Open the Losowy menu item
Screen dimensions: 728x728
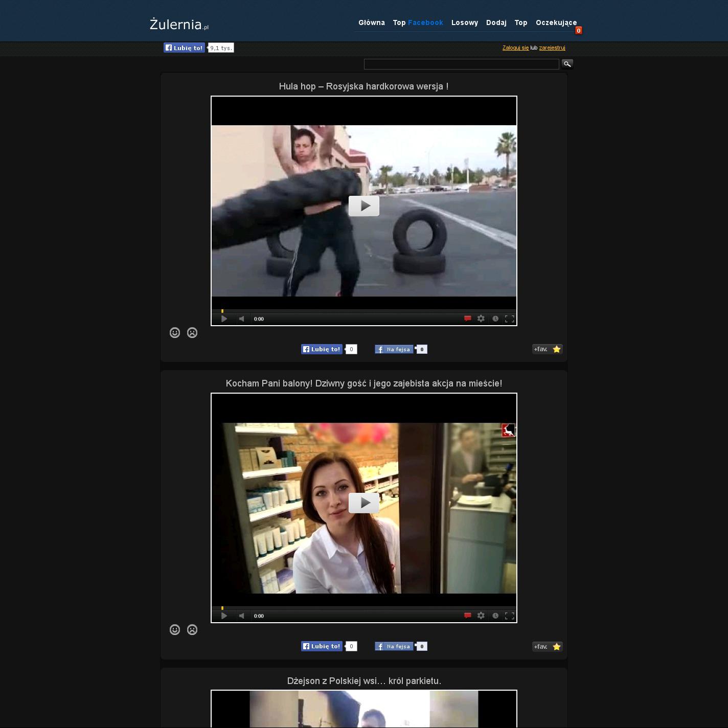pos(465,22)
